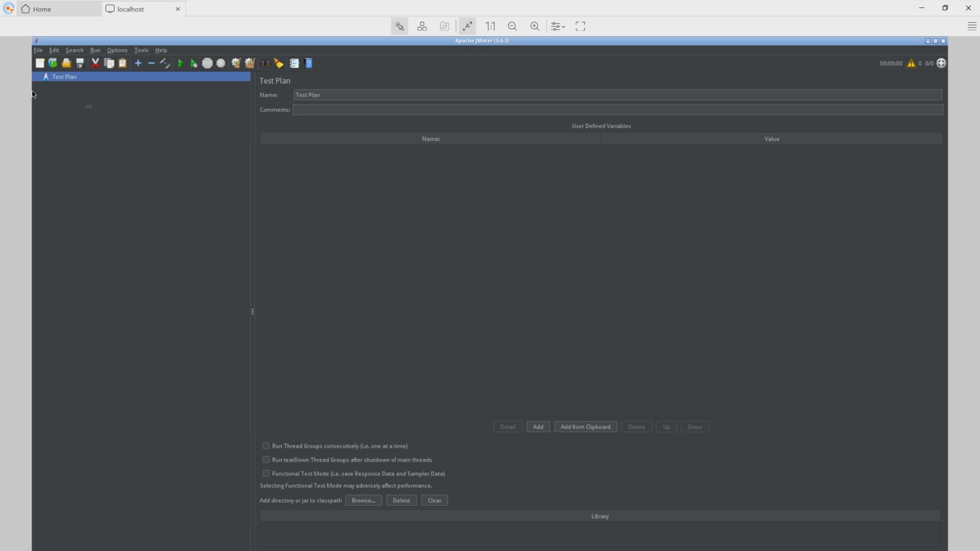Create a new test plan via New icon

[x=40, y=63]
